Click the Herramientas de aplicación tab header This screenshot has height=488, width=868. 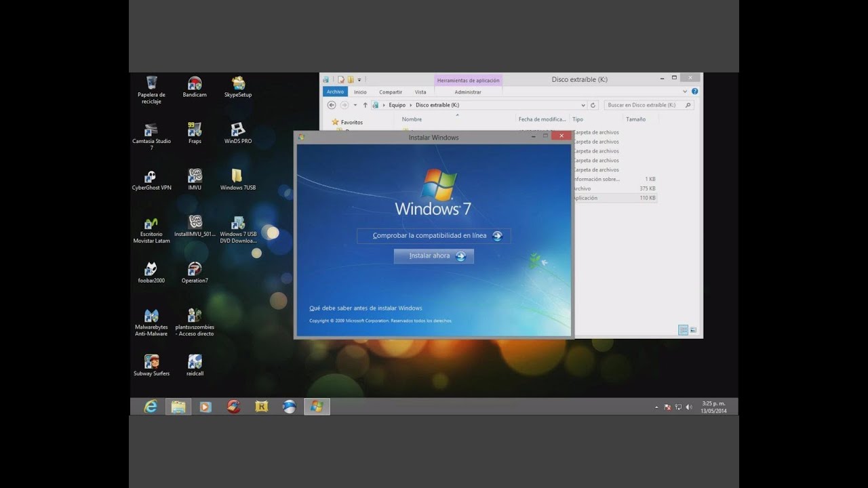468,80
